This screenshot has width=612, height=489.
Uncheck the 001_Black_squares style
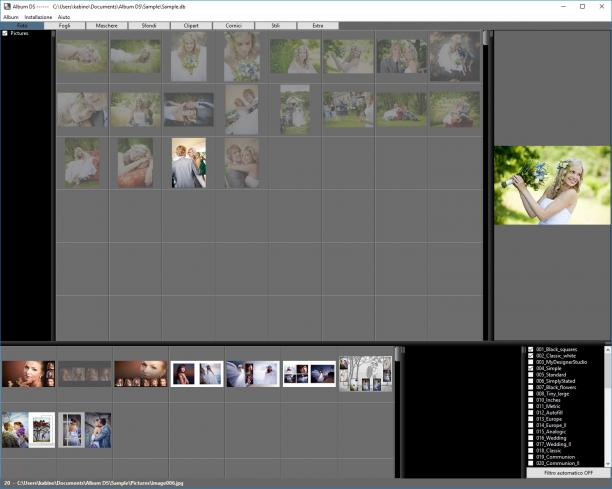point(530,349)
